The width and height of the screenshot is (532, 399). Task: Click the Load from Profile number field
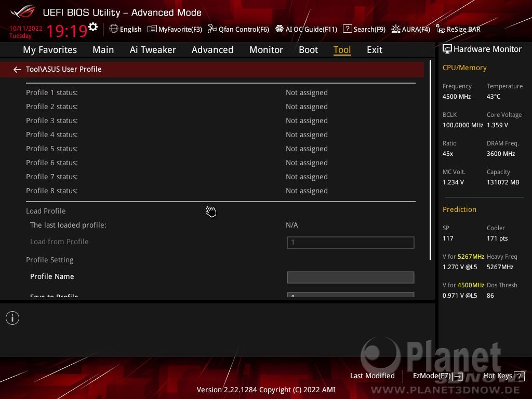[x=351, y=243]
